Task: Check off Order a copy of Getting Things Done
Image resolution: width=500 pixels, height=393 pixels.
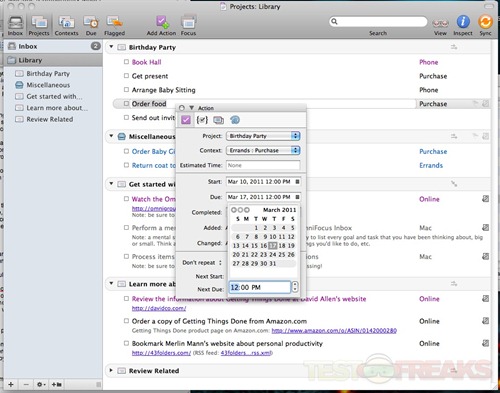Action: pos(126,321)
